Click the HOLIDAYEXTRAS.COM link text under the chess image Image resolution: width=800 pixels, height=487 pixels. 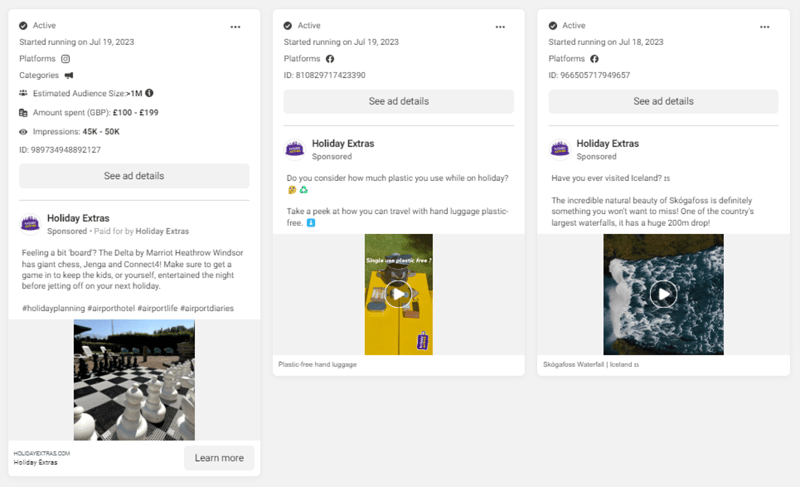pos(42,453)
